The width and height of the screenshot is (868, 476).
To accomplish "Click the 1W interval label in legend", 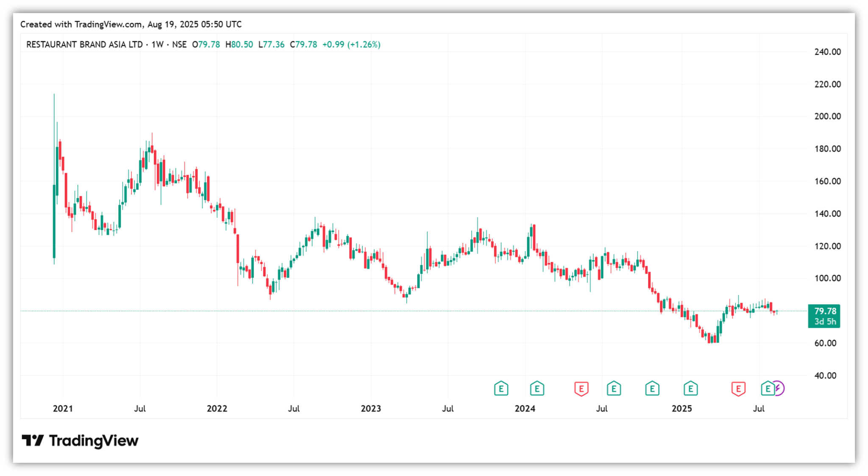I will [157, 45].
